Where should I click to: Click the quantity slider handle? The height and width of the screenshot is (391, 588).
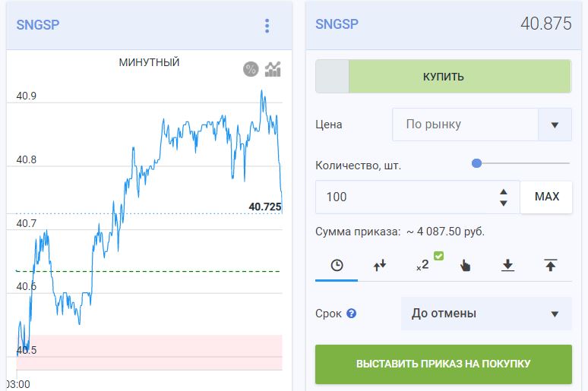[x=476, y=163]
